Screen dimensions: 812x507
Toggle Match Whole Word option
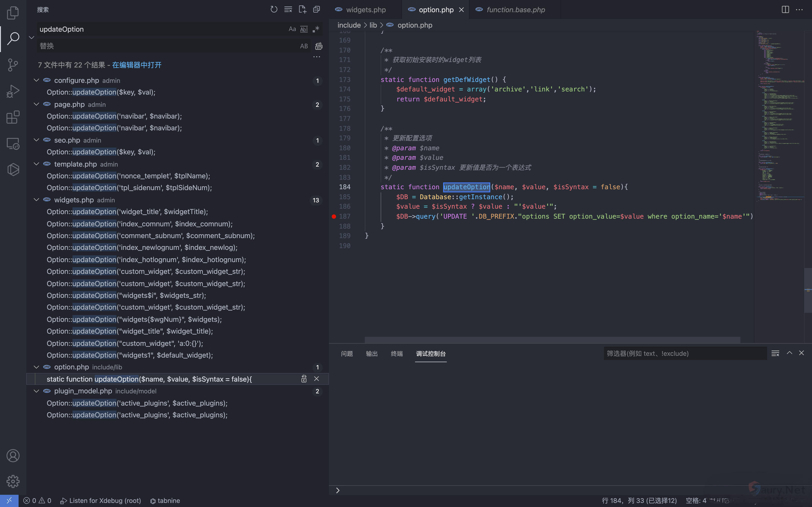(x=304, y=29)
